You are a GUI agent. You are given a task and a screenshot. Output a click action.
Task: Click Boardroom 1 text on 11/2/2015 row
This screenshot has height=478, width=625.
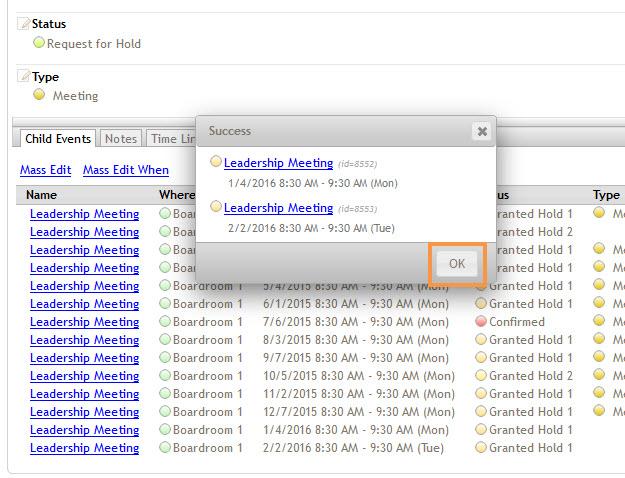[x=208, y=394]
